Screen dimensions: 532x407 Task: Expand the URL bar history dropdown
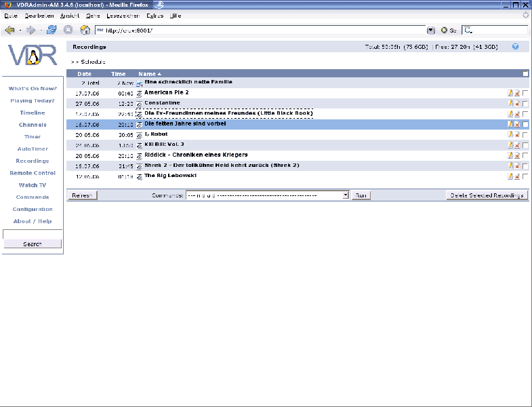click(431, 30)
